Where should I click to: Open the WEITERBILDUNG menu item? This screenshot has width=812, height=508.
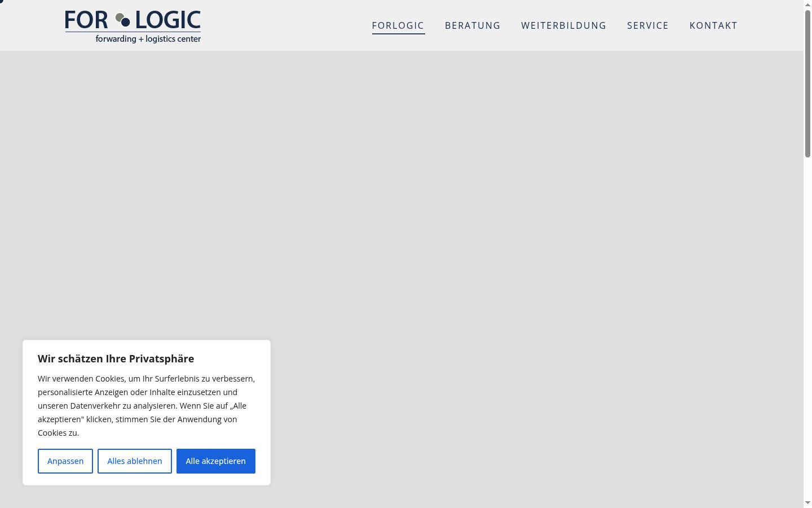[563, 26]
